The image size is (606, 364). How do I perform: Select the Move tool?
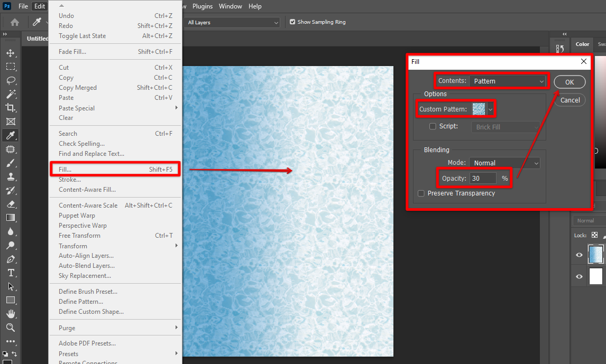pyautogui.click(x=11, y=53)
